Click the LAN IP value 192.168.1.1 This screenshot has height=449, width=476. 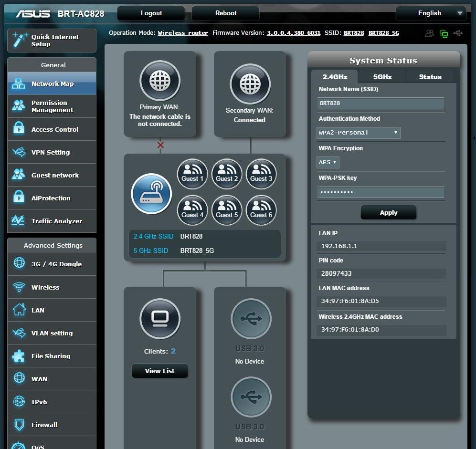click(x=339, y=246)
